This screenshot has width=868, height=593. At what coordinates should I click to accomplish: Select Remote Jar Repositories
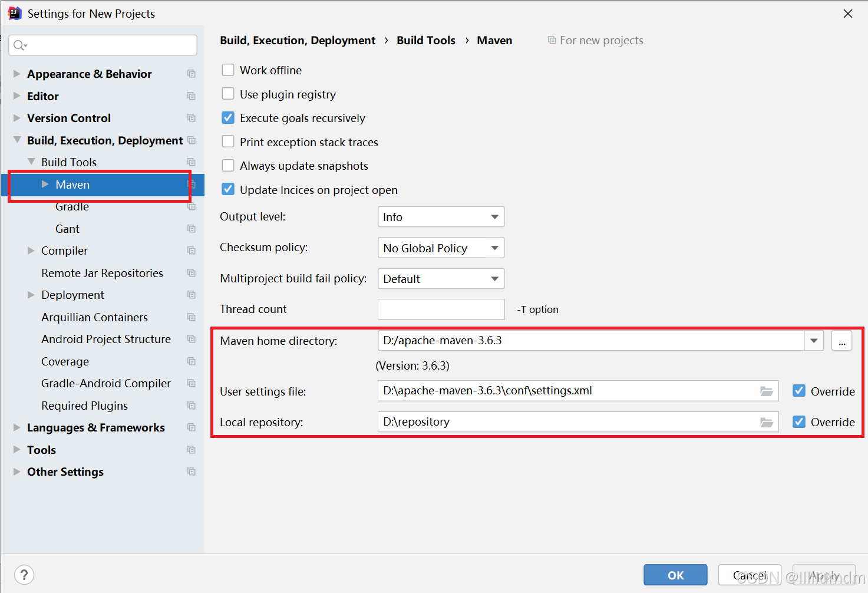tap(102, 273)
